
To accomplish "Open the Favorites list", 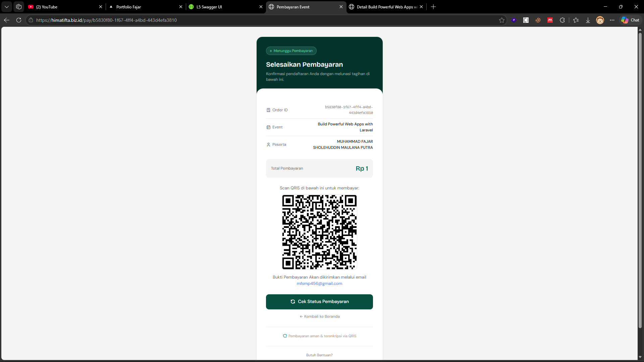I will (x=576, y=20).
